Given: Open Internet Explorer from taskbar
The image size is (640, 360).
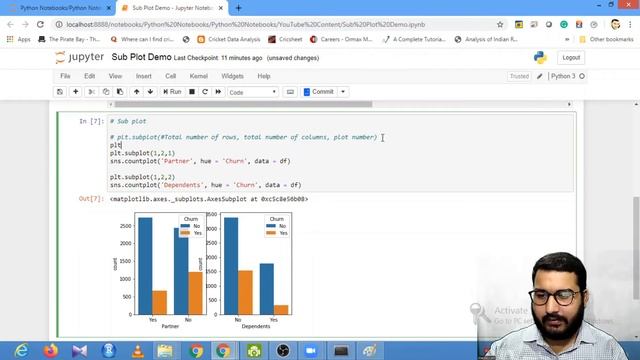Looking at the screenshot, I should pyautogui.click(x=21, y=351).
